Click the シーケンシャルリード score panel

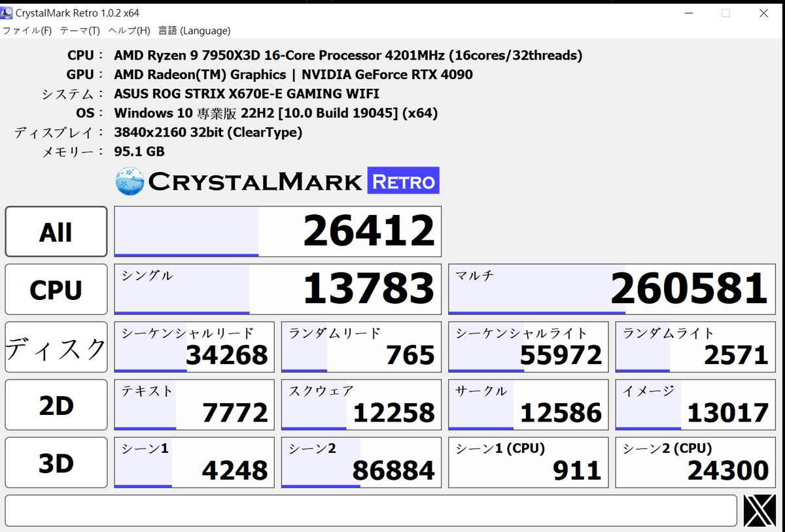click(194, 347)
